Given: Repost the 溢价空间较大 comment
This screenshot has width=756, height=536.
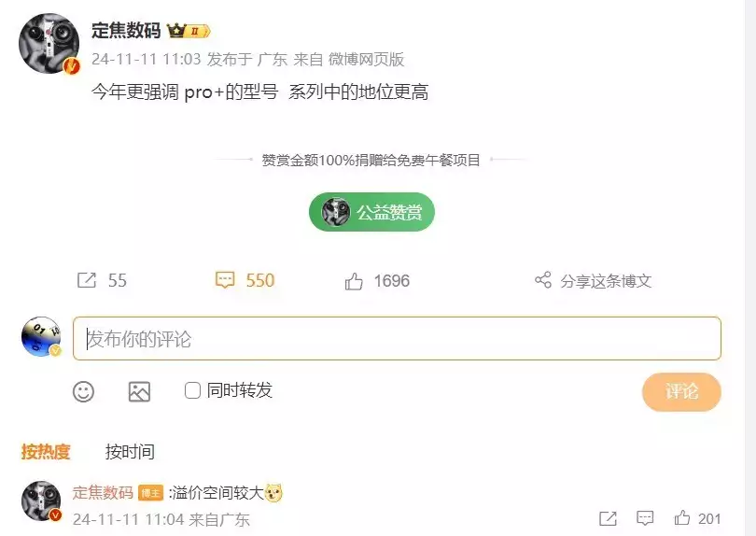Looking at the screenshot, I should (x=608, y=518).
